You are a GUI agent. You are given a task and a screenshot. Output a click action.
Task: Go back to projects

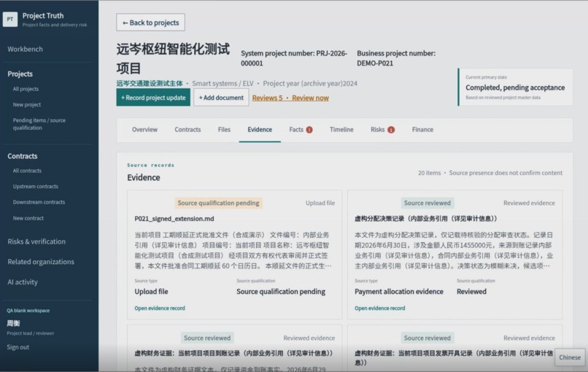(x=150, y=23)
